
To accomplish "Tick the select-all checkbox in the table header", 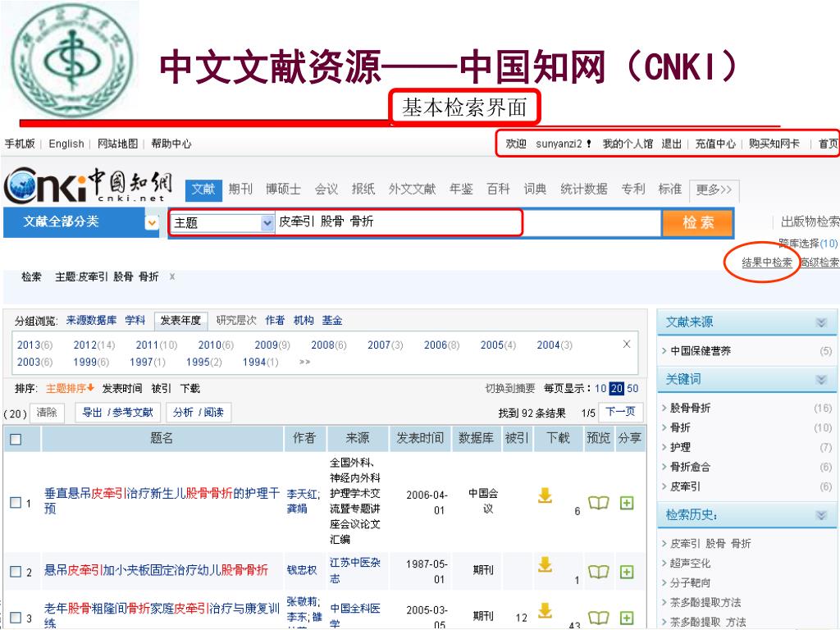I will point(16,440).
